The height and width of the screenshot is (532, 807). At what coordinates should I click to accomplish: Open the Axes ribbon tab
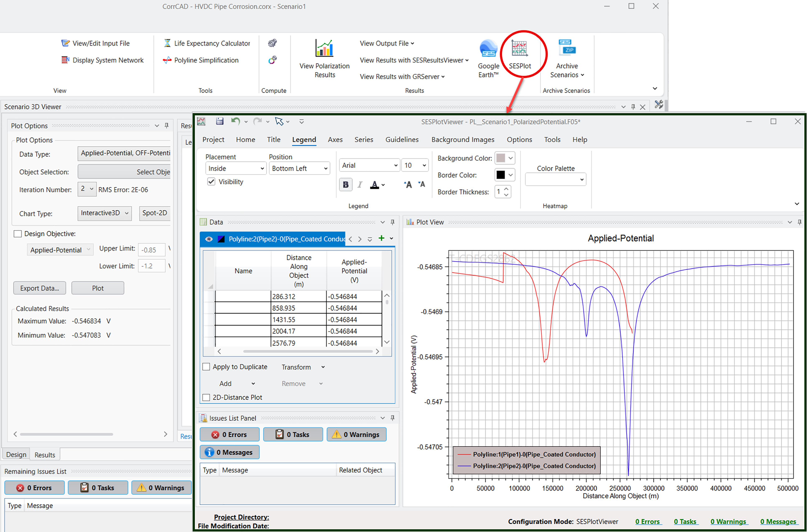click(335, 139)
